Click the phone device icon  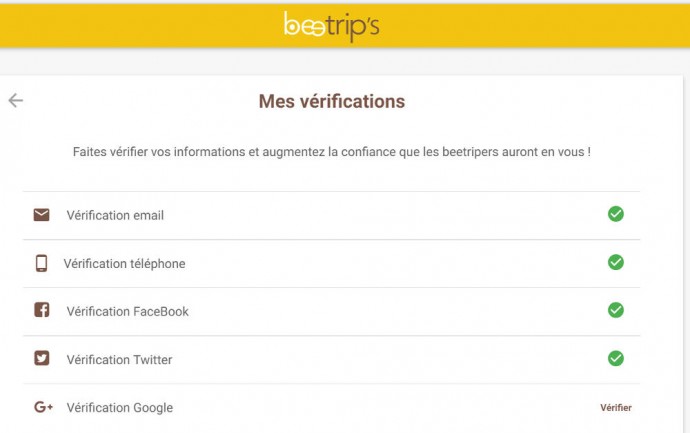(41, 263)
